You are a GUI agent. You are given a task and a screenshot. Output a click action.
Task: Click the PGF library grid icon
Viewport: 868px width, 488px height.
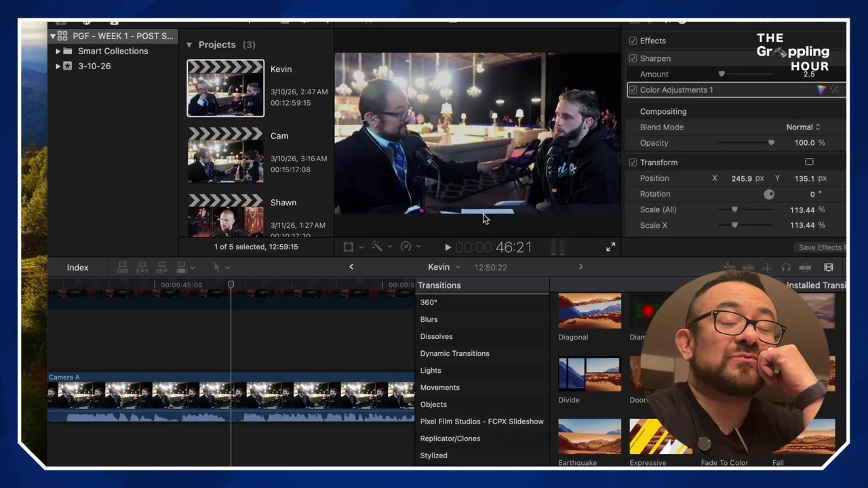(62, 36)
